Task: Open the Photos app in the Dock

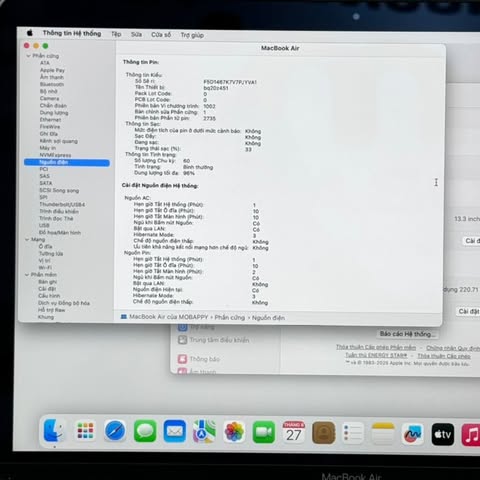Action: [234, 432]
